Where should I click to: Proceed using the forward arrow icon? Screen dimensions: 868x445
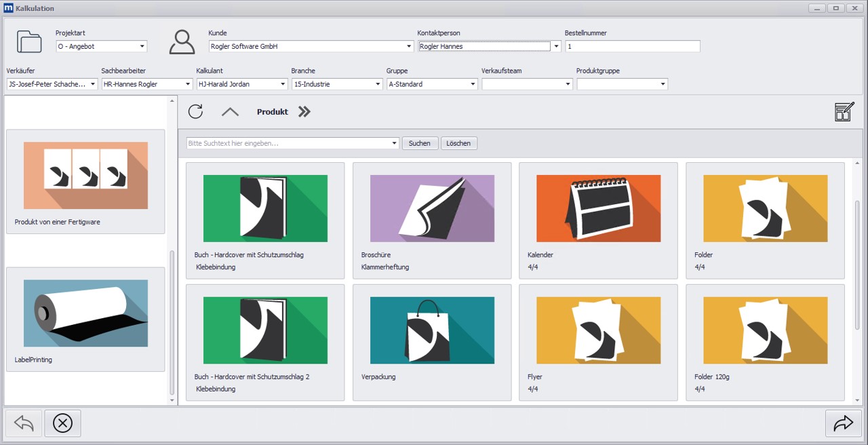click(x=843, y=423)
